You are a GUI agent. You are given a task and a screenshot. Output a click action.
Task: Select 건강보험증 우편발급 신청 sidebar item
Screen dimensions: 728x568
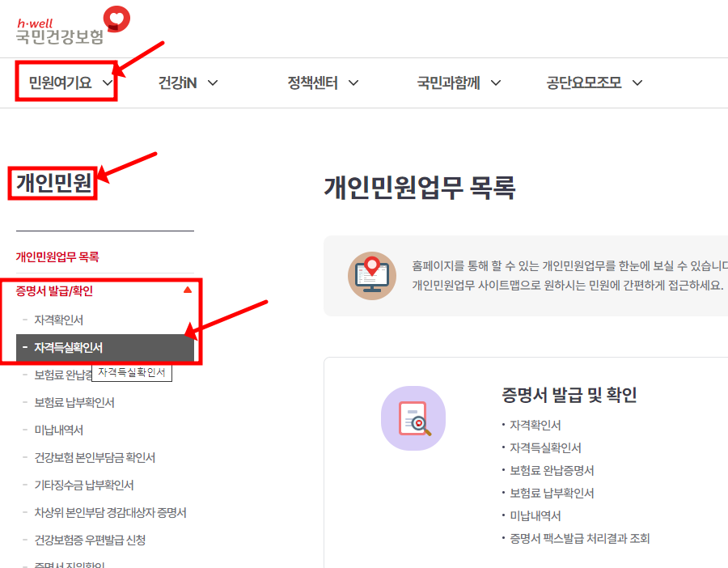point(90,540)
